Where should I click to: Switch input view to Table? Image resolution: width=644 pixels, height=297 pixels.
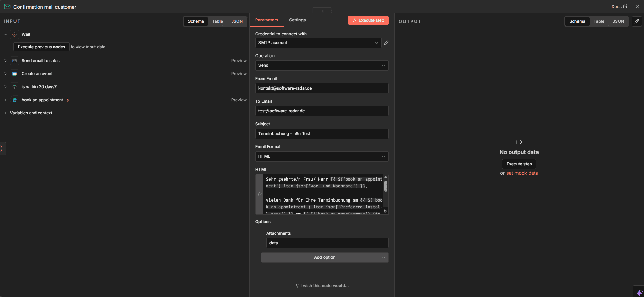coord(217,21)
